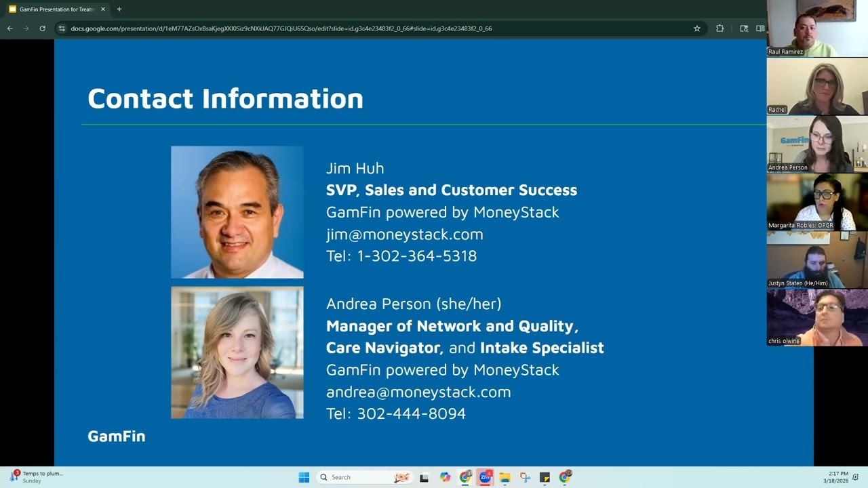The image size is (868, 488).
Task: Click the phone number 1-302-364-5318
Action: pos(417,256)
